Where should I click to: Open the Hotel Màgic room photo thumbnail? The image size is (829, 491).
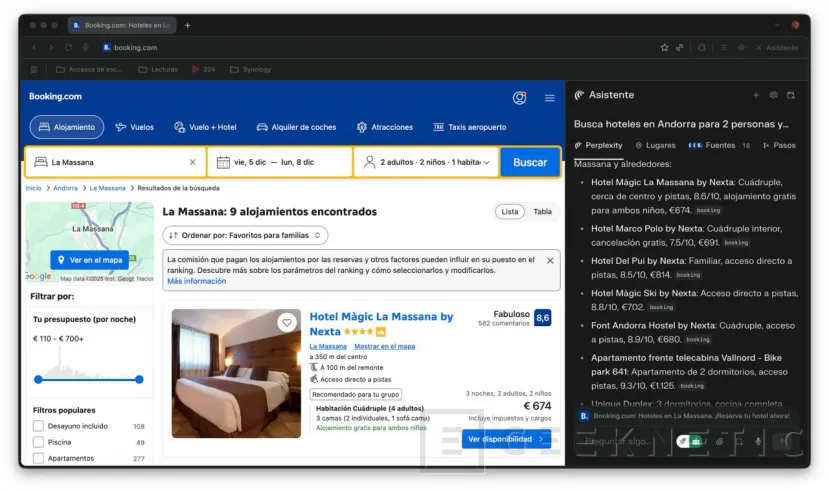pos(236,373)
